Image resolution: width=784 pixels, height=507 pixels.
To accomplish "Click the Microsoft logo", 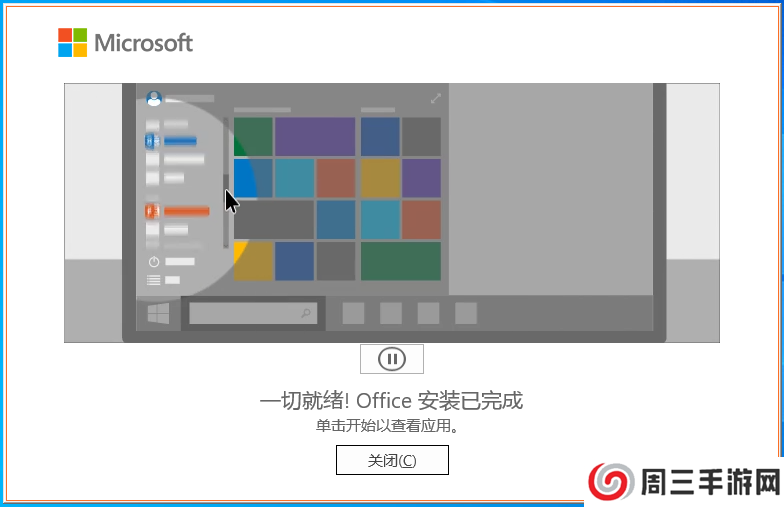I will coord(126,42).
